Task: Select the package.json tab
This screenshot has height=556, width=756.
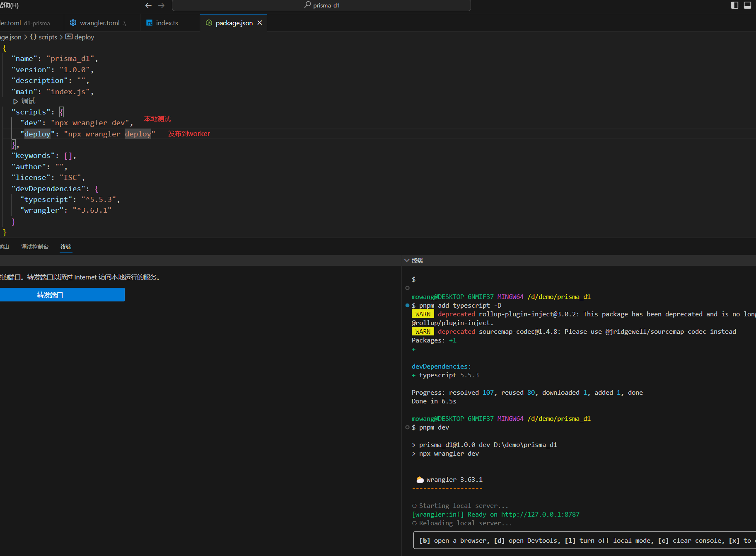Action: pos(234,23)
